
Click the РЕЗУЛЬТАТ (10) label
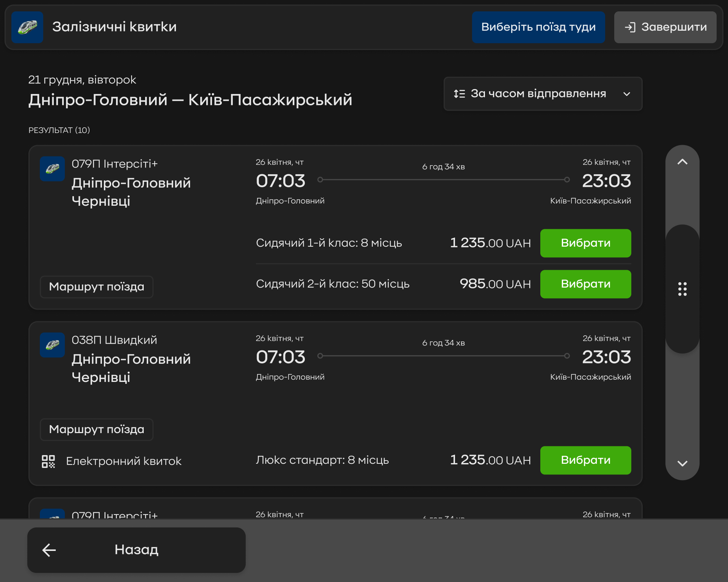click(59, 130)
